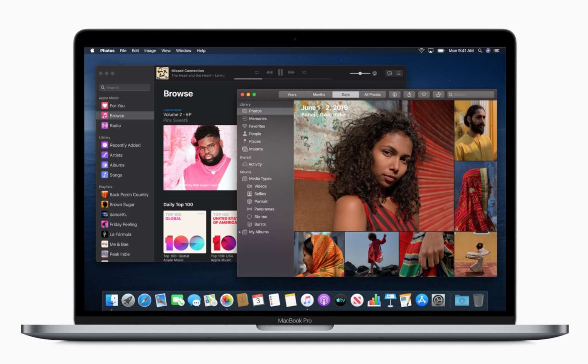Click the Search field in Photos toolbar
This screenshot has width=588, height=364.
point(471,94)
